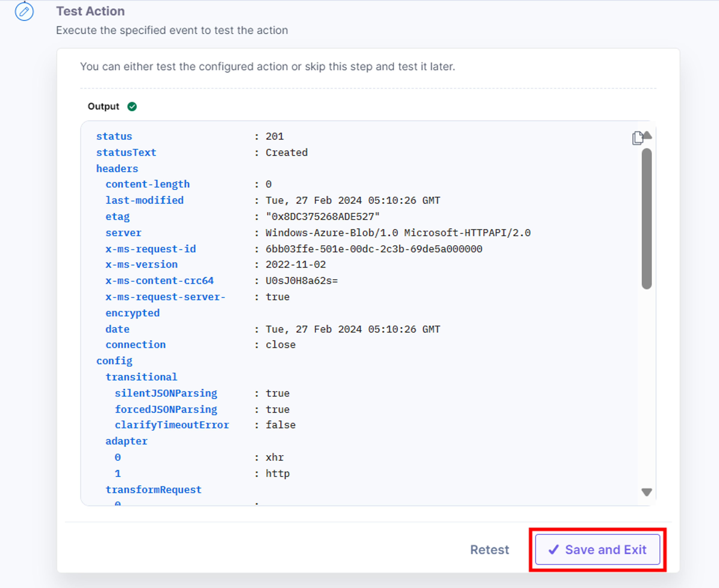Click the output panel scrollbar thumb

647,218
